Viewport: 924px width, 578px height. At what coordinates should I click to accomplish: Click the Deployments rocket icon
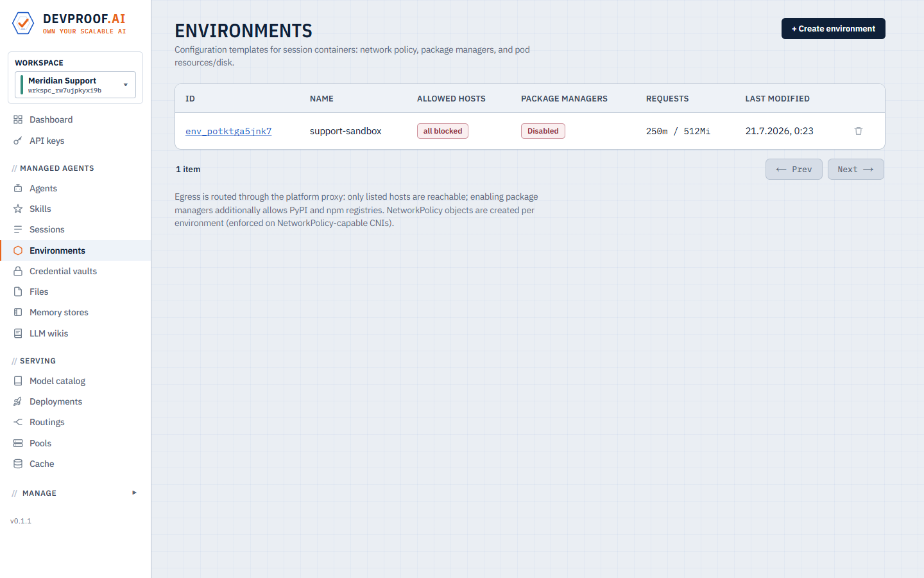click(x=18, y=401)
